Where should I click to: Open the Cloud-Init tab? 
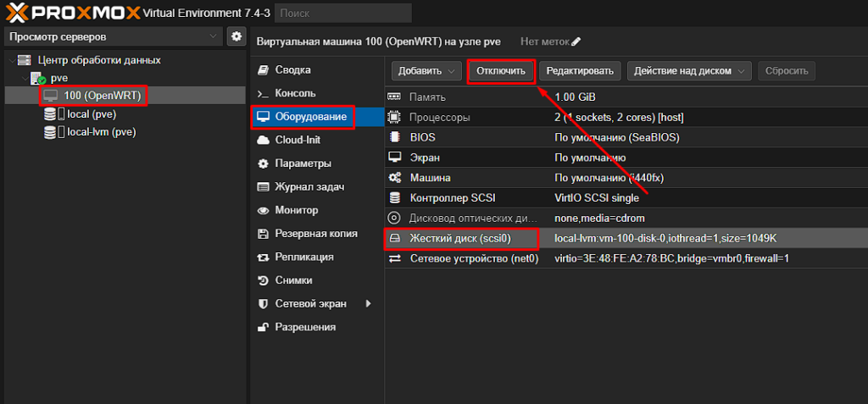tap(317, 140)
